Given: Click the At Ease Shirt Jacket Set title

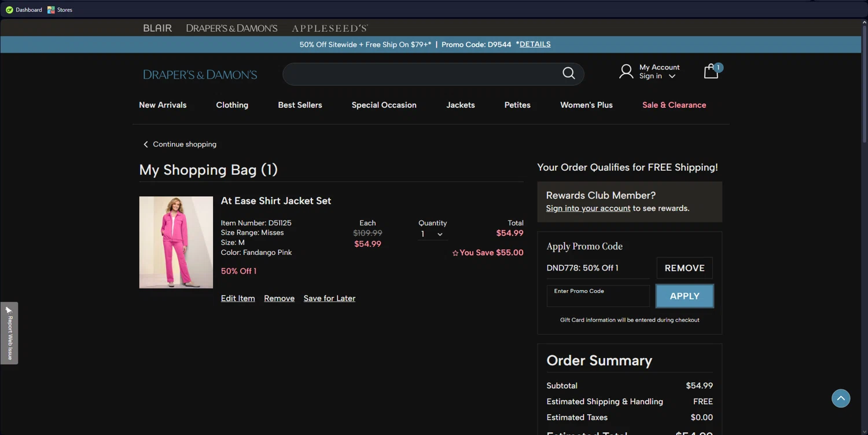Looking at the screenshot, I should pyautogui.click(x=276, y=201).
